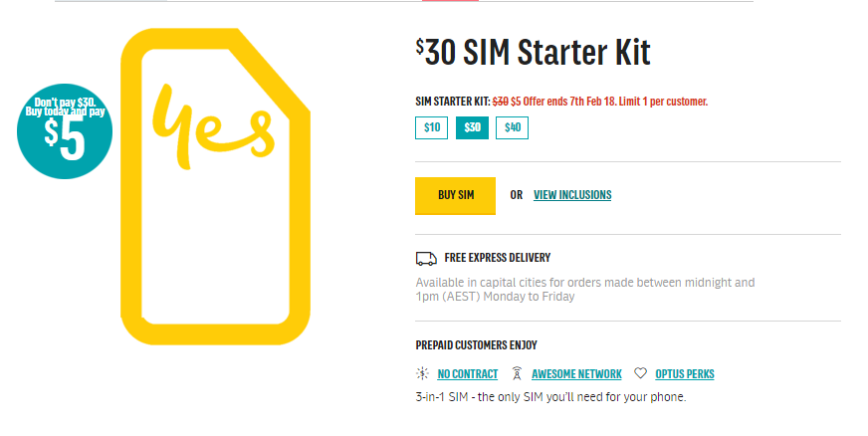Click the Buy SIM button
Viewport: 868px width, 436px height.
[x=455, y=195]
